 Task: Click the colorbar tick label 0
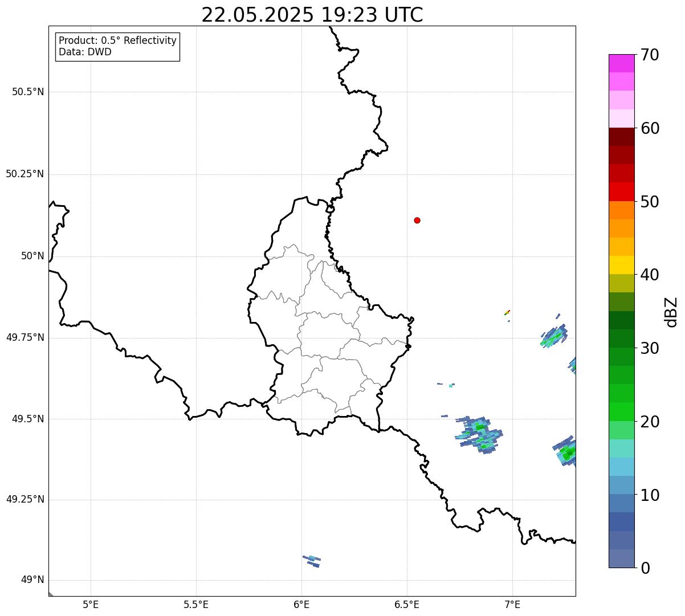point(645,568)
